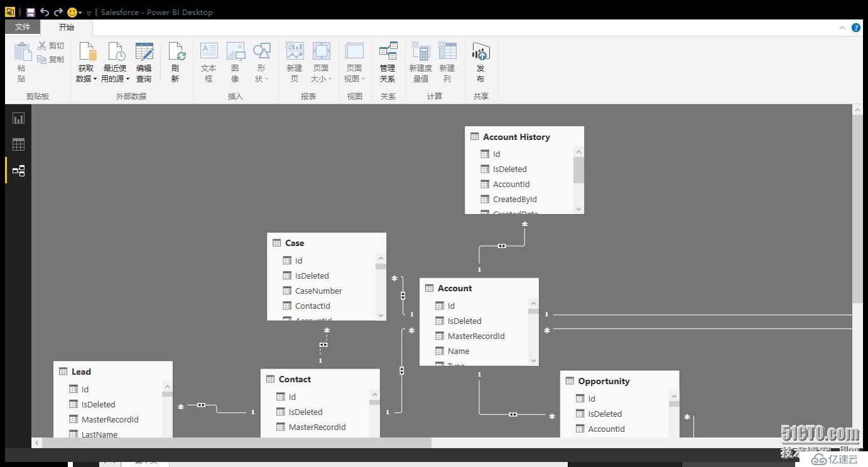The image size is (868, 467).
Task: Click the canvas horizontal scrollbar thumb
Action: click(x=237, y=443)
